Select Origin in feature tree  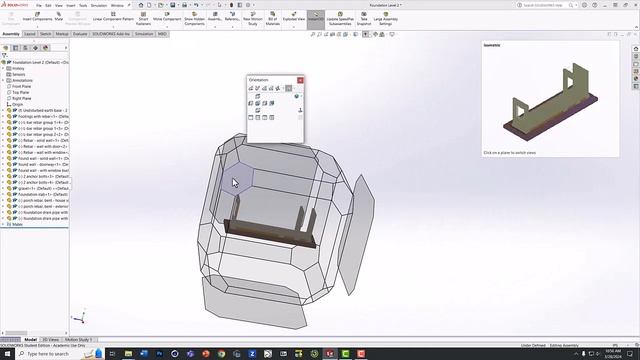(18, 104)
